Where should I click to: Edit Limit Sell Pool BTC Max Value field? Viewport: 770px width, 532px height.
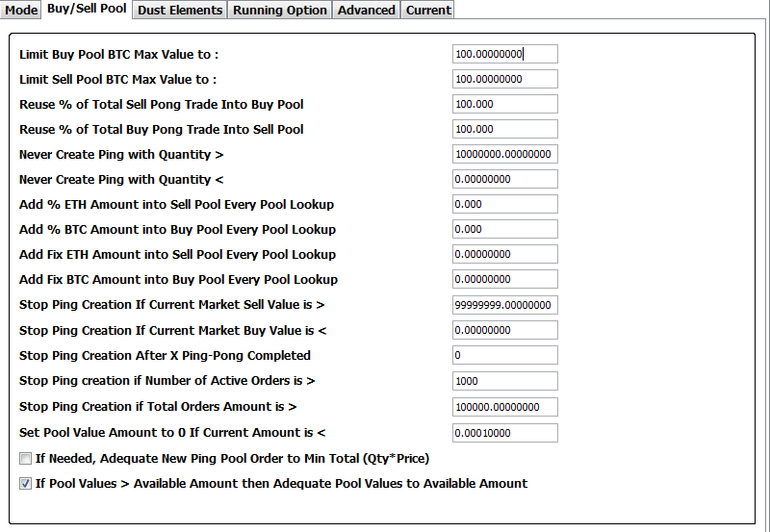click(x=504, y=79)
